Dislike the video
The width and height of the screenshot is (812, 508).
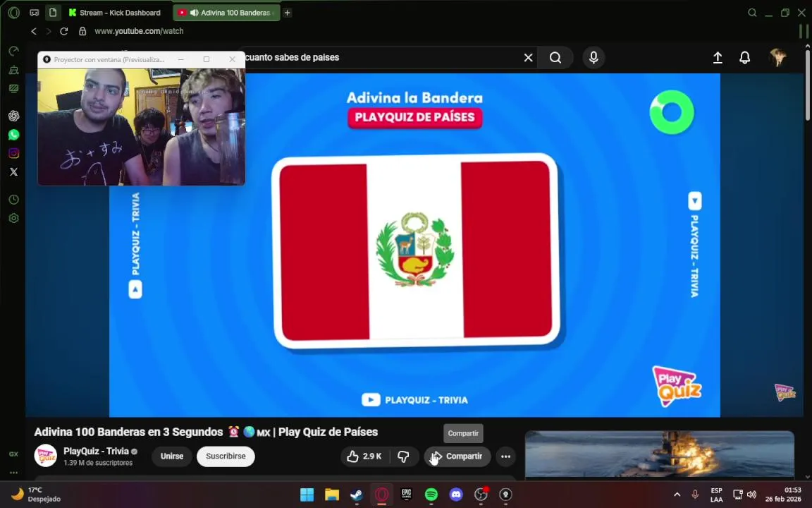click(403, 456)
